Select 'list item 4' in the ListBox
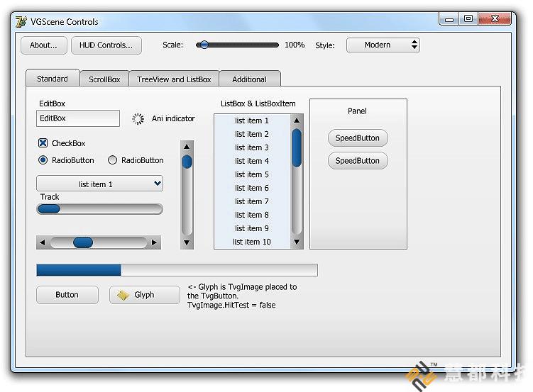The width and height of the screenshot is (533, 392). click(252, 161)
